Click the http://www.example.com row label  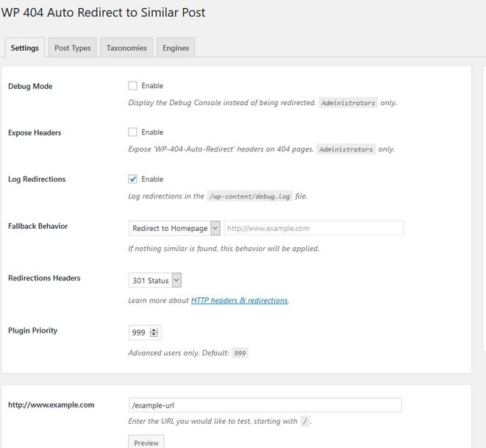51,405
